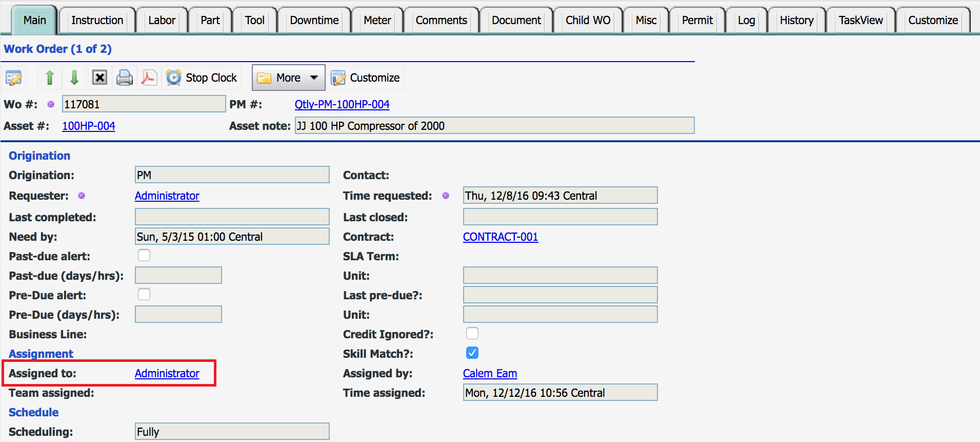Image resolution: width=980 pixels, height=442 pixels.
Task: Open the Meter tab
Action: [x=377, y=21]
